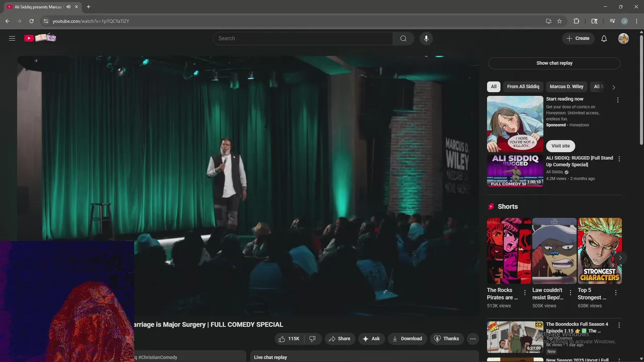Reload the page
The image size is (644, 362).
point(31,21)
